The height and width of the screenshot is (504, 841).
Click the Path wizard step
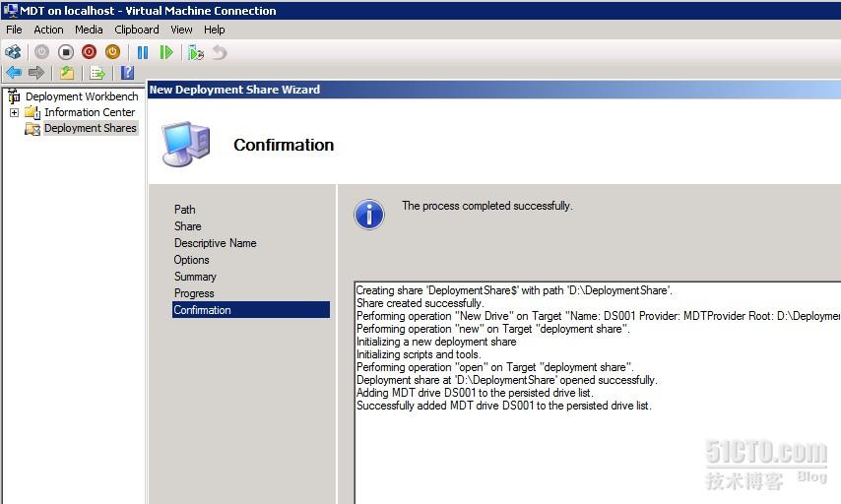point(184,210)
